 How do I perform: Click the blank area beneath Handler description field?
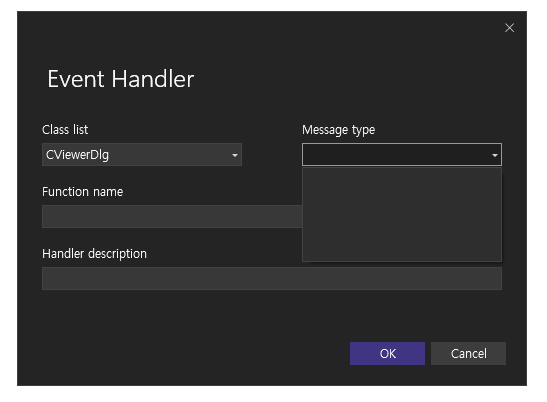coord(272,314)
